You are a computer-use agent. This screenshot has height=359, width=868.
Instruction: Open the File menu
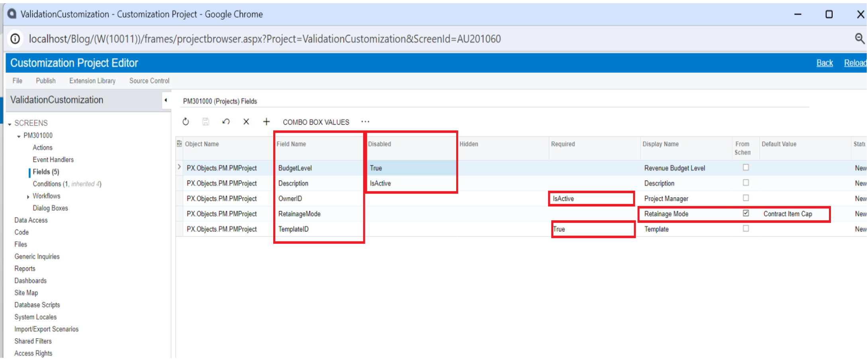(x=17, y=81)
